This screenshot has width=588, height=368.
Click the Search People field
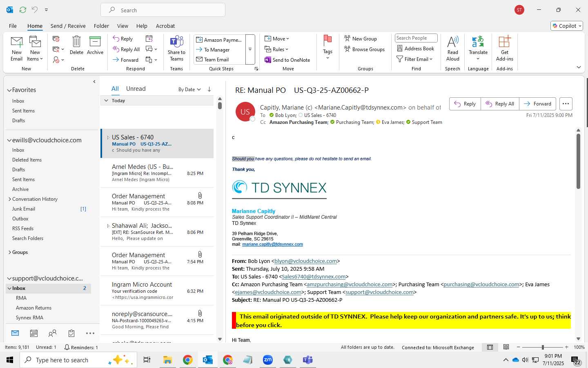[x=416, y=38]
